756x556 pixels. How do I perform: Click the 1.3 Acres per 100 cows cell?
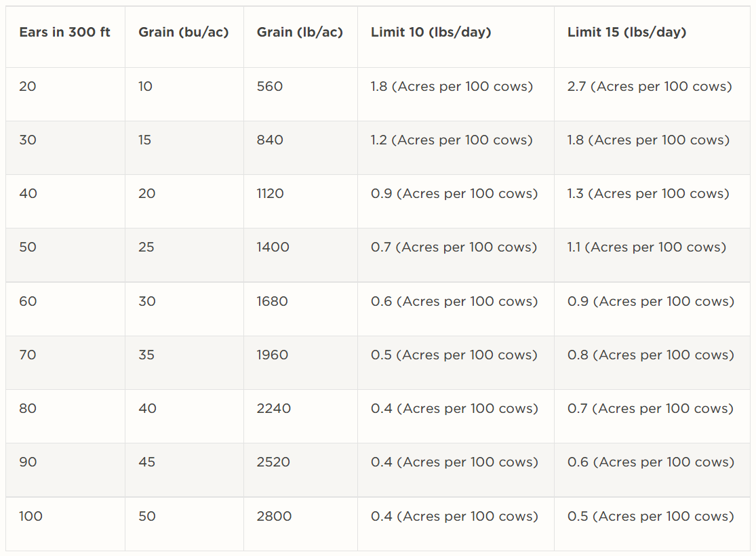click(648, 194)
